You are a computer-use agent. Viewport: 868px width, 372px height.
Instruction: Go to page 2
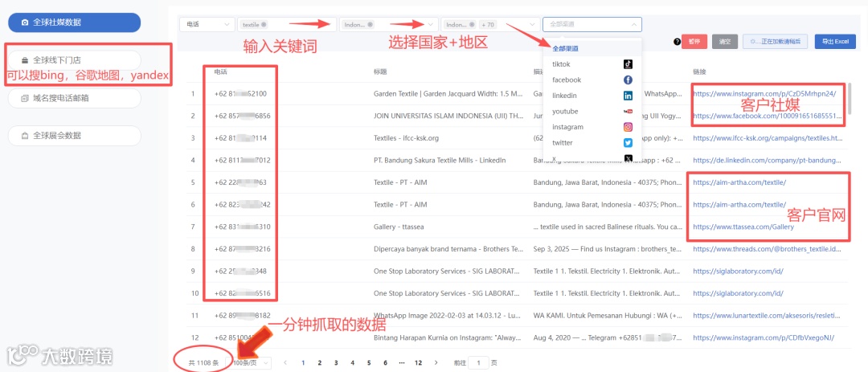[x=319, y=362]
